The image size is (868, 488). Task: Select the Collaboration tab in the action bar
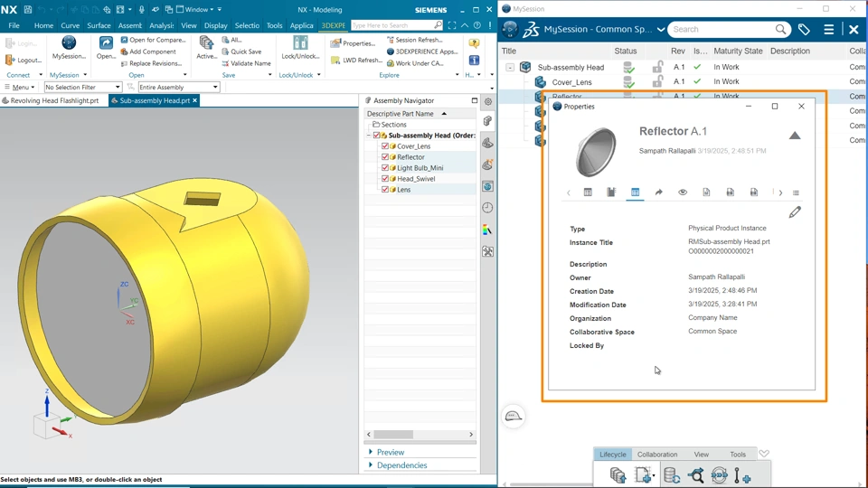click(x=657, y=455)
